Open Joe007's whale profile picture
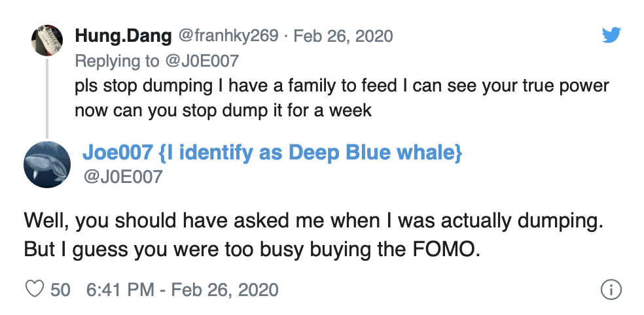Screen dimensions: 644x315 point(47,165)
